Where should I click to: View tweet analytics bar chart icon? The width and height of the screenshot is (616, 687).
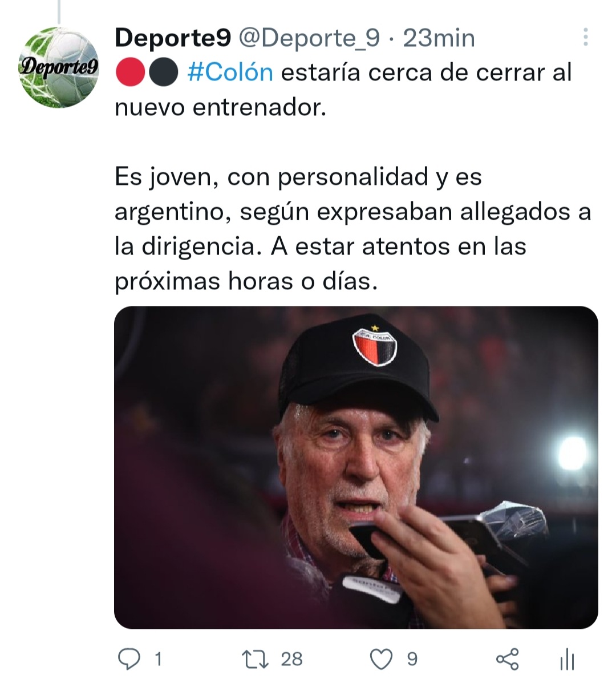[567, 659]
